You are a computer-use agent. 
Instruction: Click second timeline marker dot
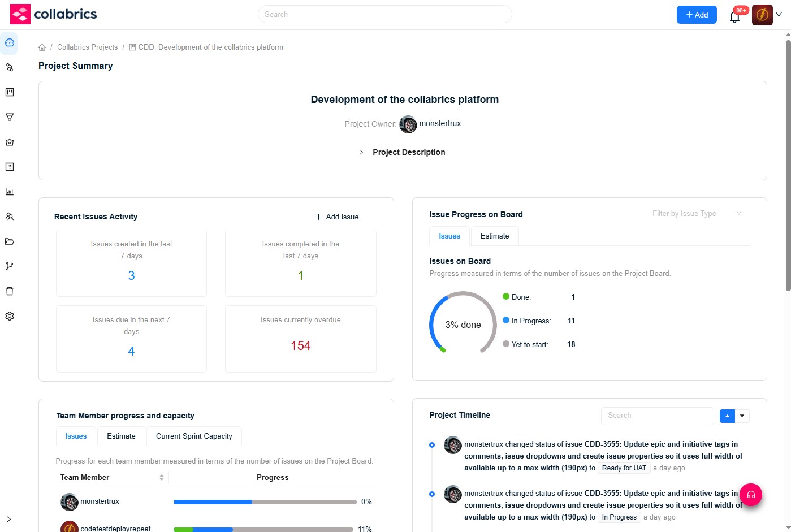432,494
